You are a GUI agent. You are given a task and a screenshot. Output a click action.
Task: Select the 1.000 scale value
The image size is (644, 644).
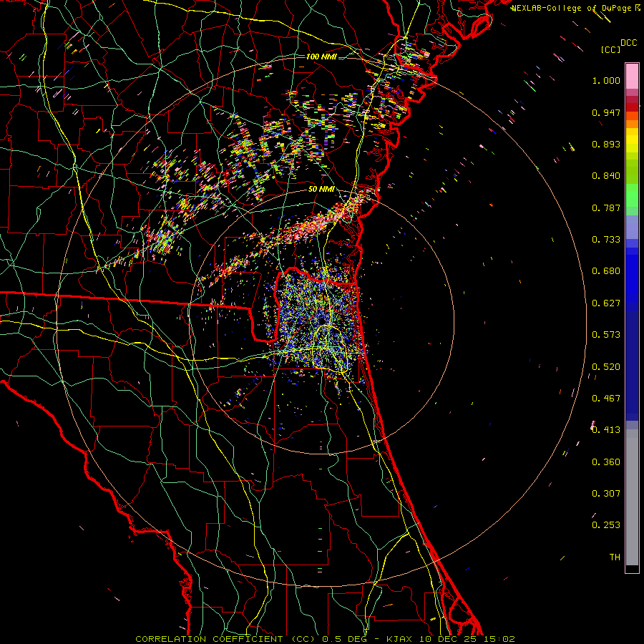click(x=606, y=80)
